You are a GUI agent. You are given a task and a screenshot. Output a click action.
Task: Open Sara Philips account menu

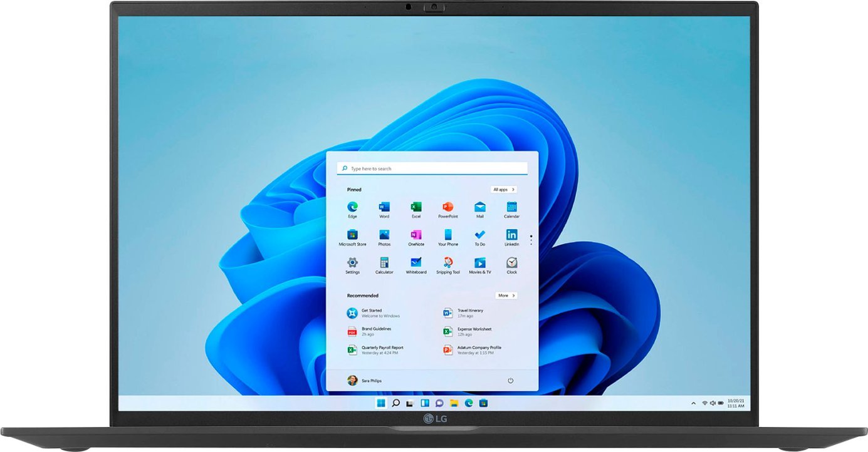[x=365, y=381]
